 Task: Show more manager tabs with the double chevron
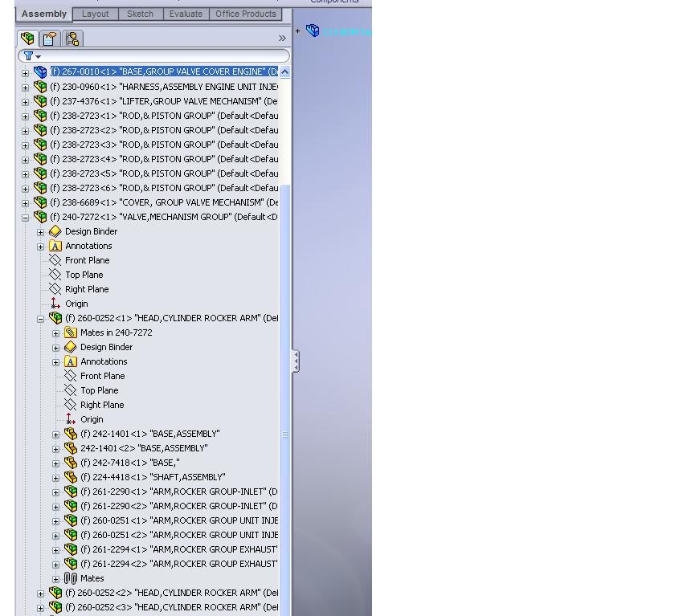282,39
